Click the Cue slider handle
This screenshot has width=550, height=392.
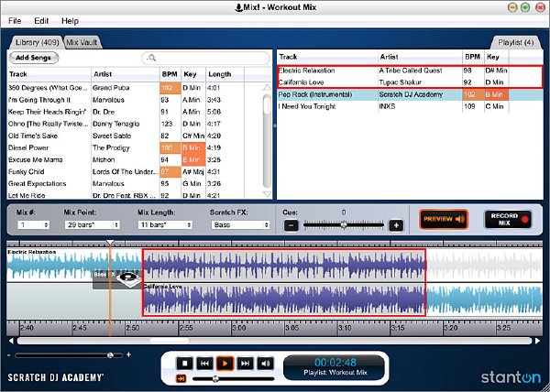344,225
